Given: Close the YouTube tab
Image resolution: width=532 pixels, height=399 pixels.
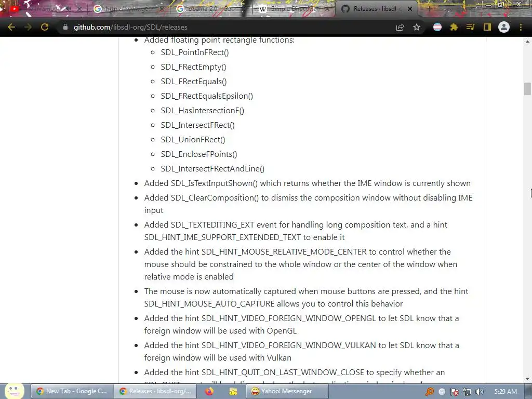Looking at the screenshot, I should pos(79,9).
